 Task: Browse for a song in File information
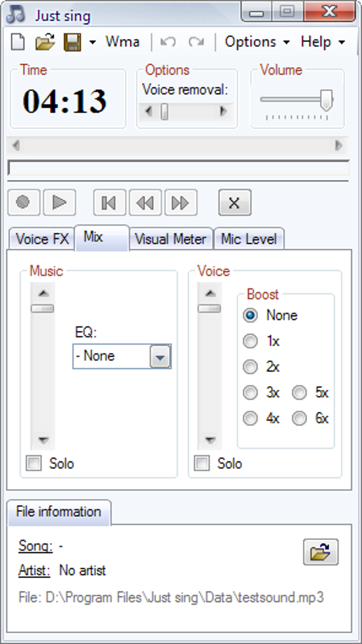click(320, 552)
